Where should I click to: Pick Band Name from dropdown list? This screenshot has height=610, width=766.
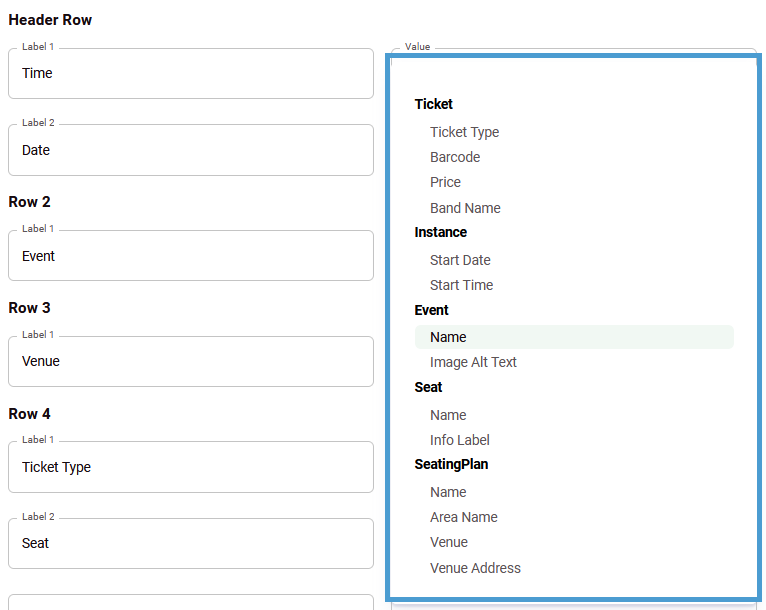click(x=574, y=208)
